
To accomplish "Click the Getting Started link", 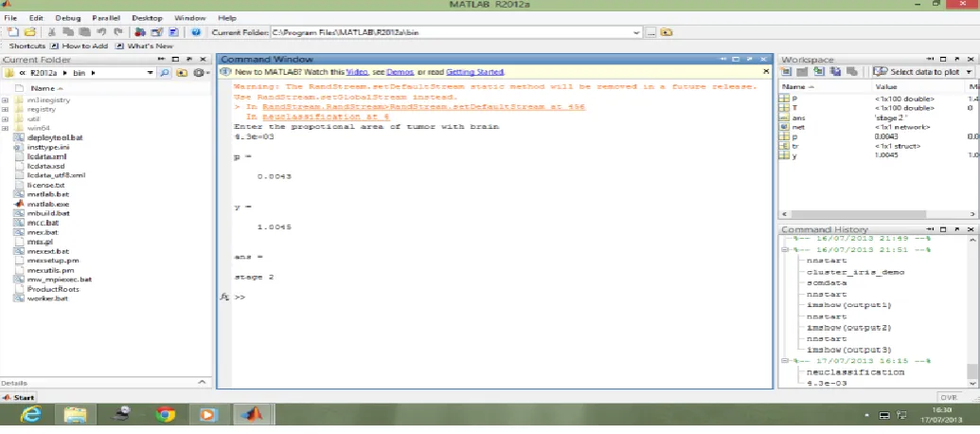I will coord(475,72).
